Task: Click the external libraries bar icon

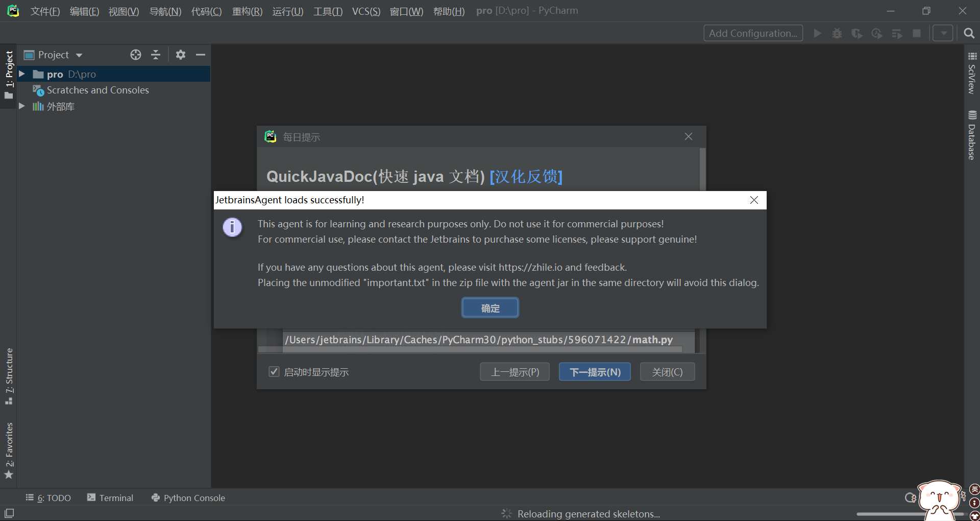Action: (x=38, y=106)
